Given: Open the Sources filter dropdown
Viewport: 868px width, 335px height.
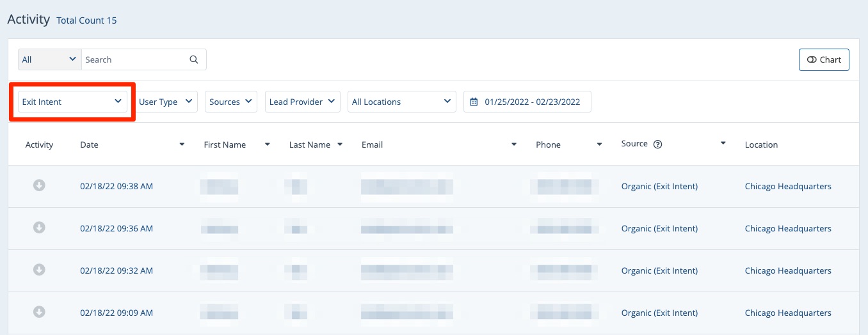Looking at the screenshot, I should [x=230, y=102].
